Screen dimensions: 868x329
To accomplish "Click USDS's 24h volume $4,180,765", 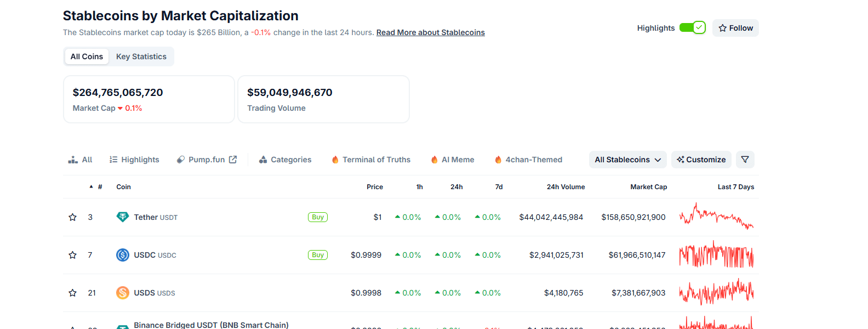I will pyautogui.click(x=563, y=293).
